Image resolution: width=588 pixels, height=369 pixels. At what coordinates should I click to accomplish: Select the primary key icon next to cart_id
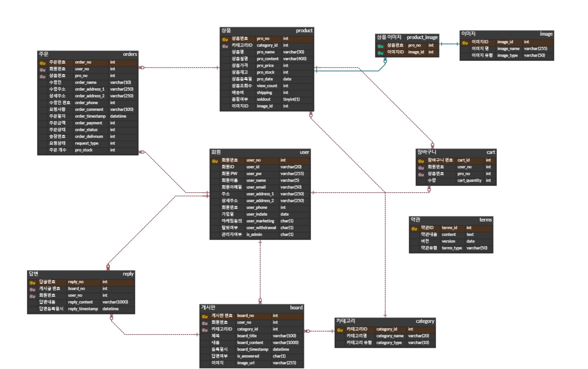421,161
